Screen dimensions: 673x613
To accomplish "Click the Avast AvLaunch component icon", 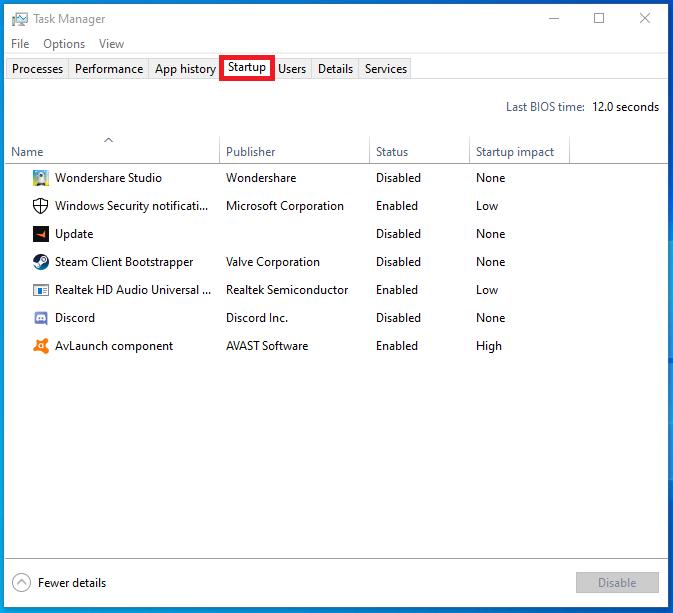I will (x=41, y=346).
